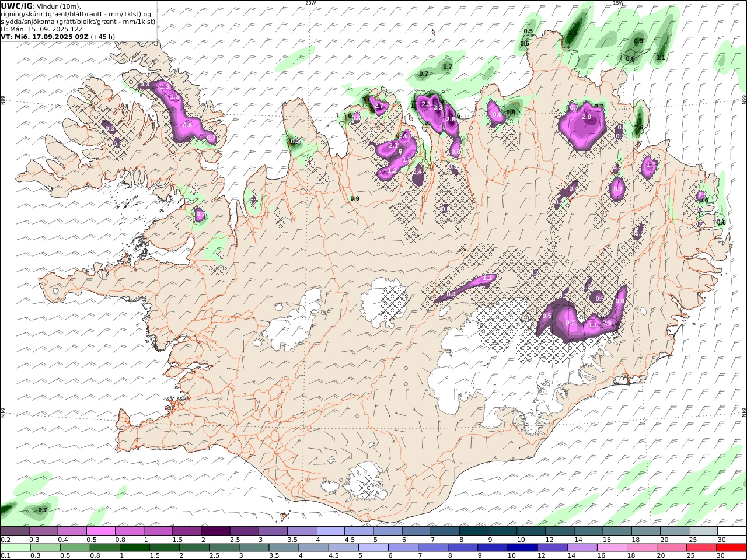The width and height of the screenshot is (747, 560).
Task: Select darkest purple snow swatch between 2 and 2.5
Action: click(215, 531)
